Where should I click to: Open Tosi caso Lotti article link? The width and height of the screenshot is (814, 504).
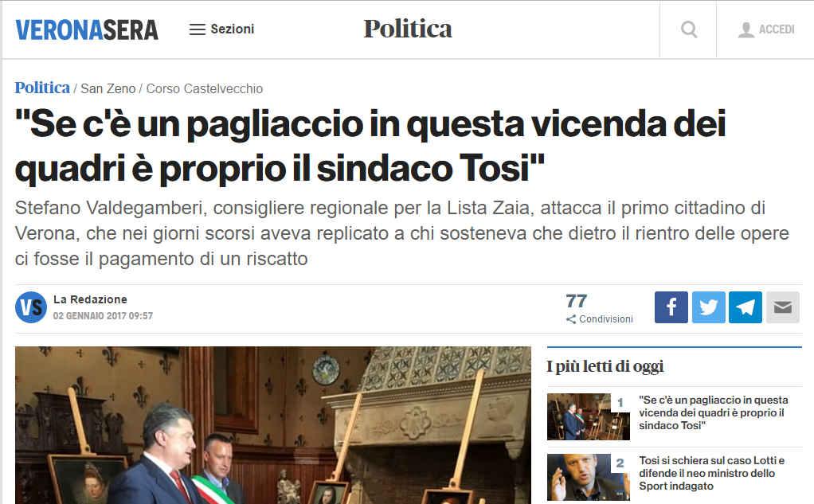click(712, 474)
